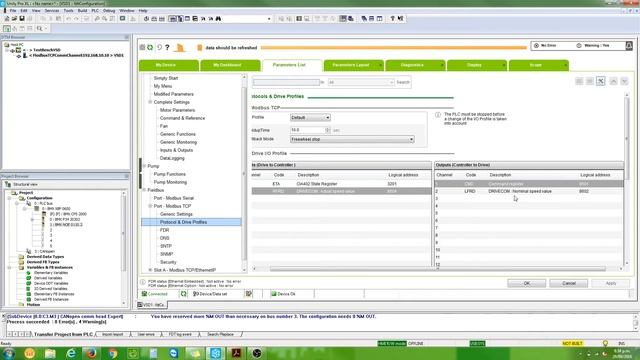Screen dimensions: 640x360
Task: Click the orange device icon beside the help icon
Action: click(x=180, y=48)
